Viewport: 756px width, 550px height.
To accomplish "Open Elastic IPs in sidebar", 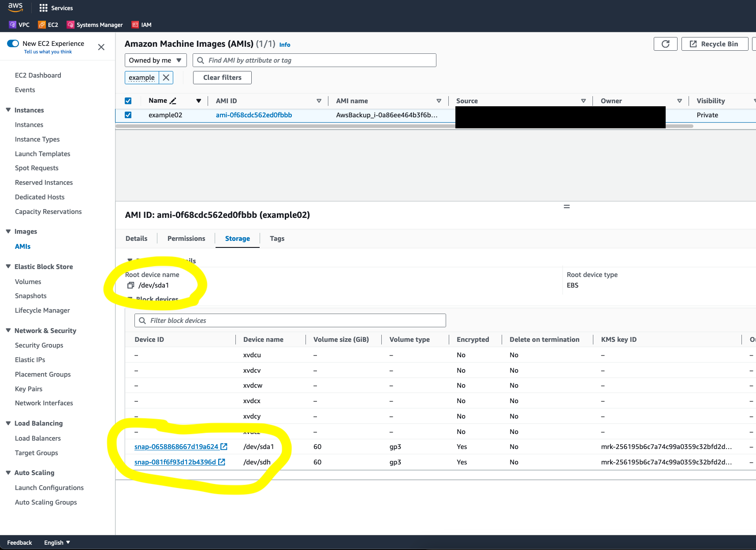I will 30,360.
